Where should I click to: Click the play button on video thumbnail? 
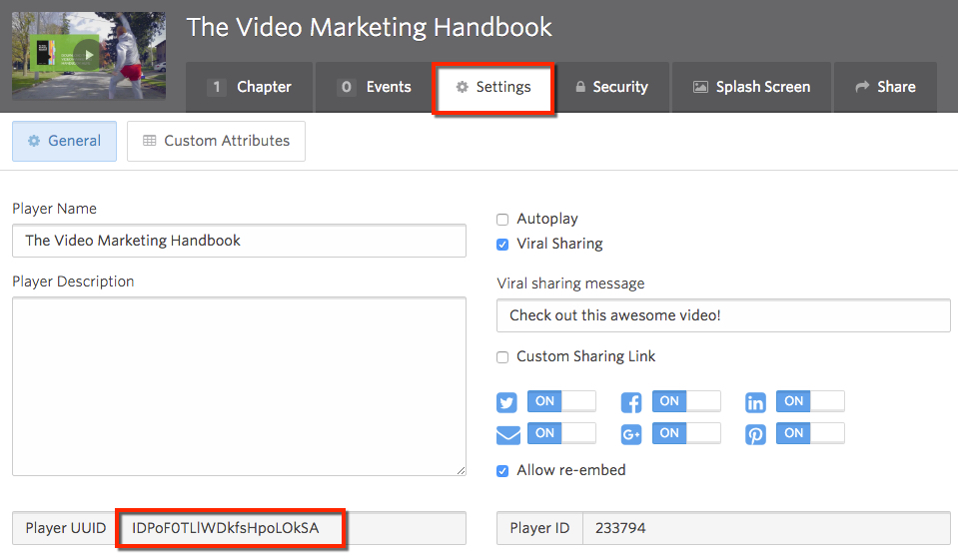tap(90, 56)
